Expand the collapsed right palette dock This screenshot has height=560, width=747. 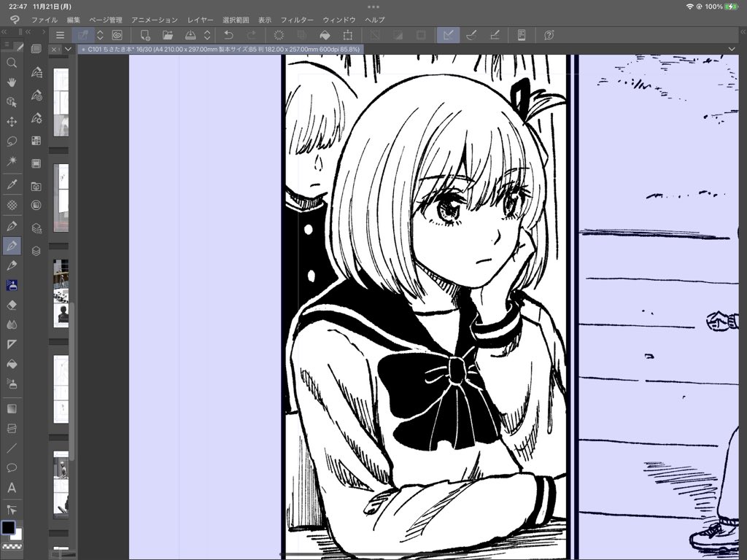743,31
